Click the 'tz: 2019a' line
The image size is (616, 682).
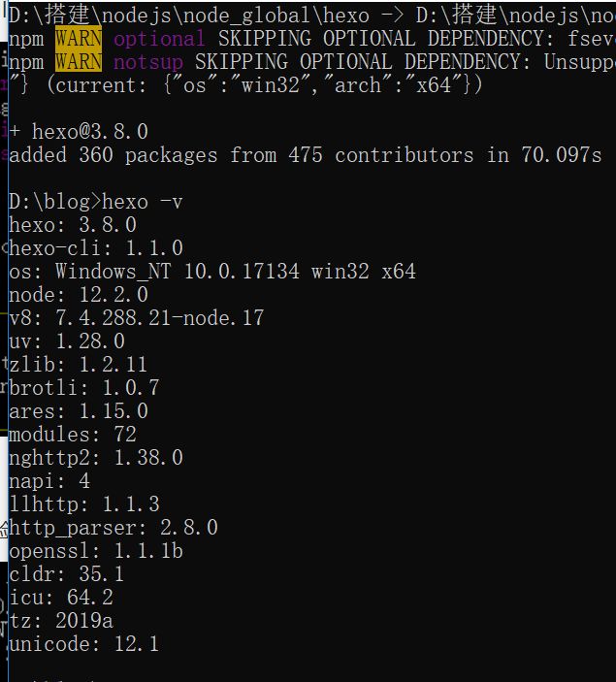pyautogui.click(x=61, y=621)
